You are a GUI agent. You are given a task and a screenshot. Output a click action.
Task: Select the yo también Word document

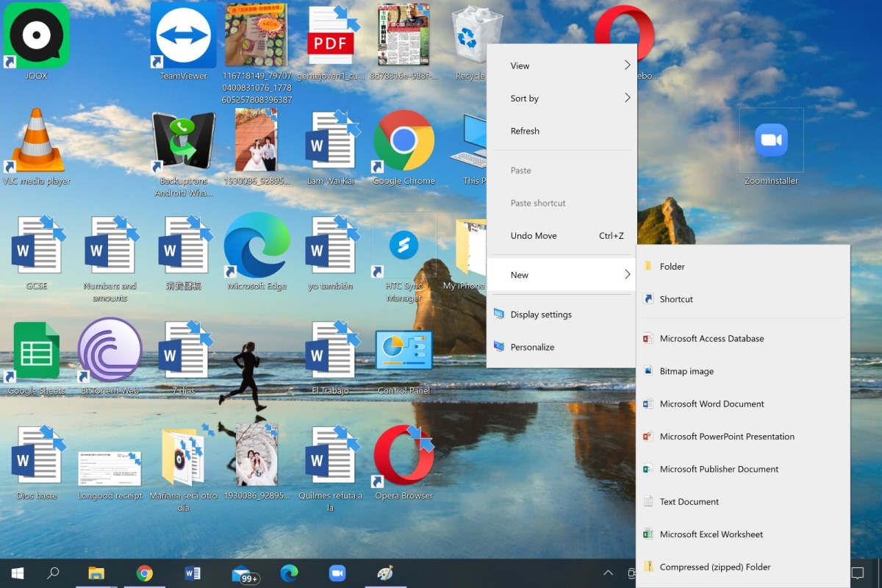[x=331, y=252]
